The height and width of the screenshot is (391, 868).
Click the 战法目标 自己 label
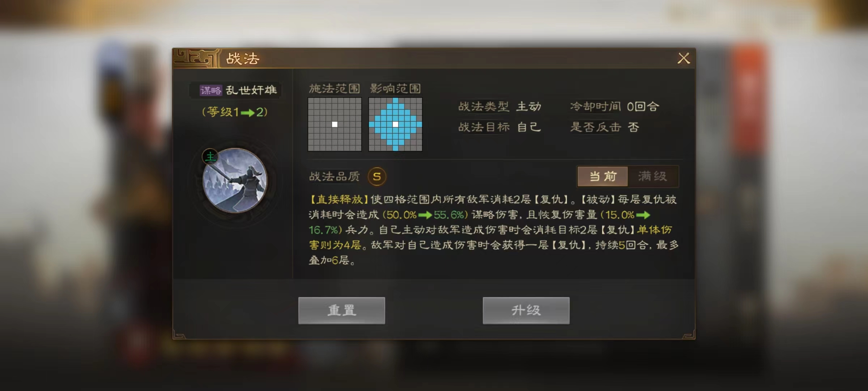click(x=500, y=127)
